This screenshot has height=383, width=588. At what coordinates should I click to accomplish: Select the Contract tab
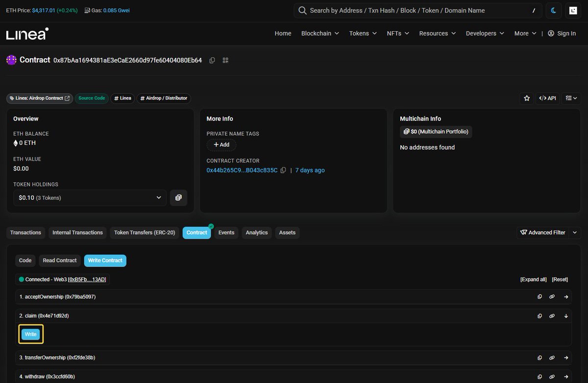tap(197, 233)
